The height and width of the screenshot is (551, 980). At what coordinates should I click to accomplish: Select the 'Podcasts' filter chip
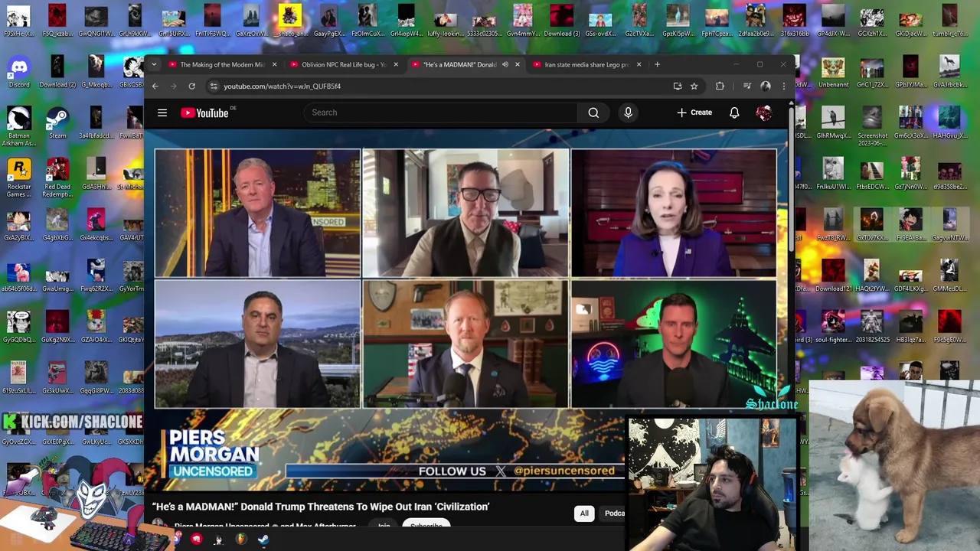(x=614, y=514)
